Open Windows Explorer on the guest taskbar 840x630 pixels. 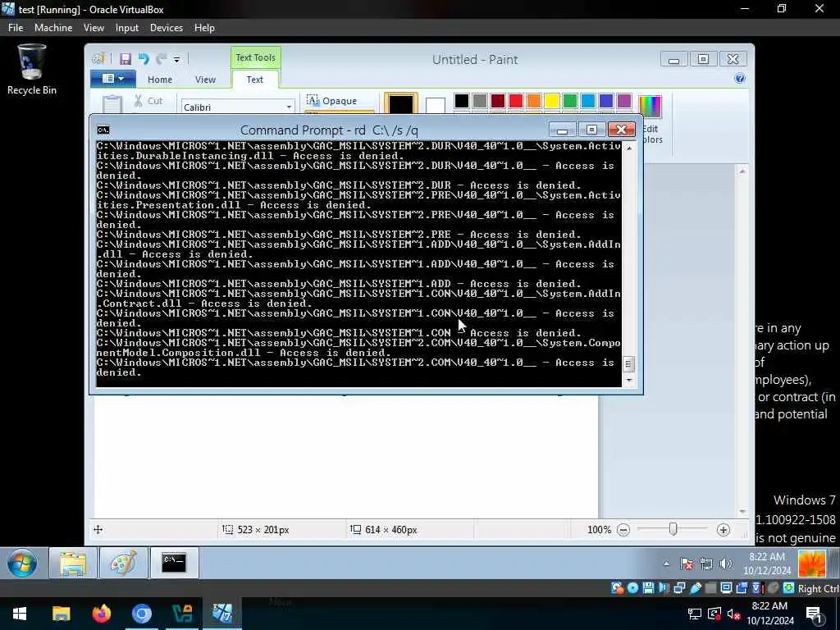(73, 563)
